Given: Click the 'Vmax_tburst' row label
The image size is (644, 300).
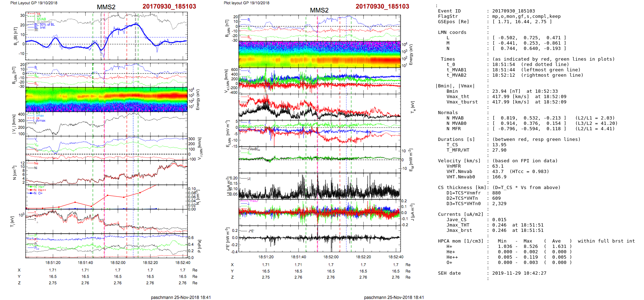Looking at the screenshot, I should pos(462,102).
